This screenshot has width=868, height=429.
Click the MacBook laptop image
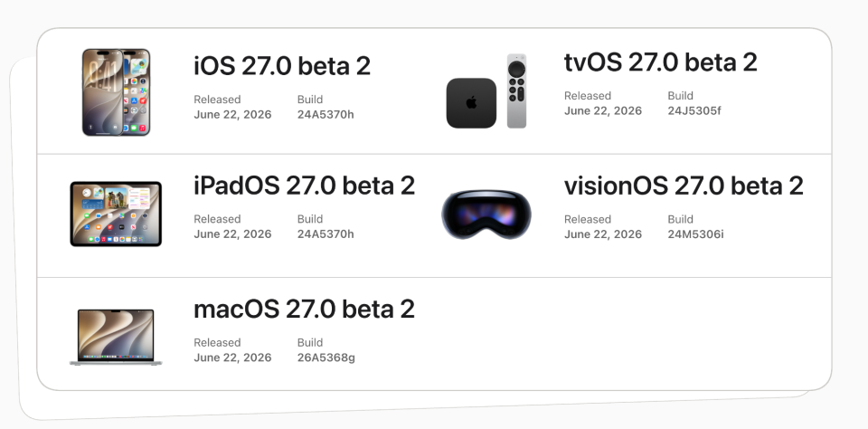(116, 337)
